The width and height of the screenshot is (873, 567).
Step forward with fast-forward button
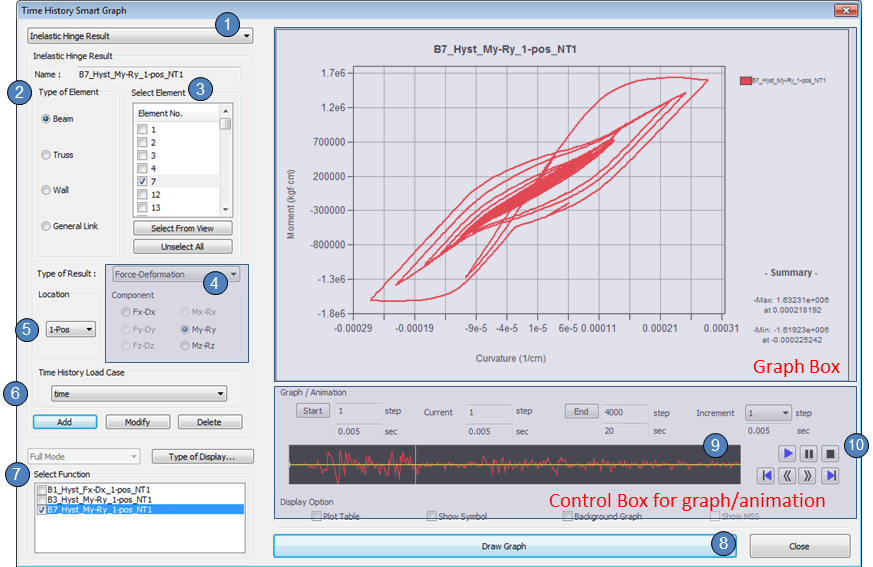[x=809, y=475]
